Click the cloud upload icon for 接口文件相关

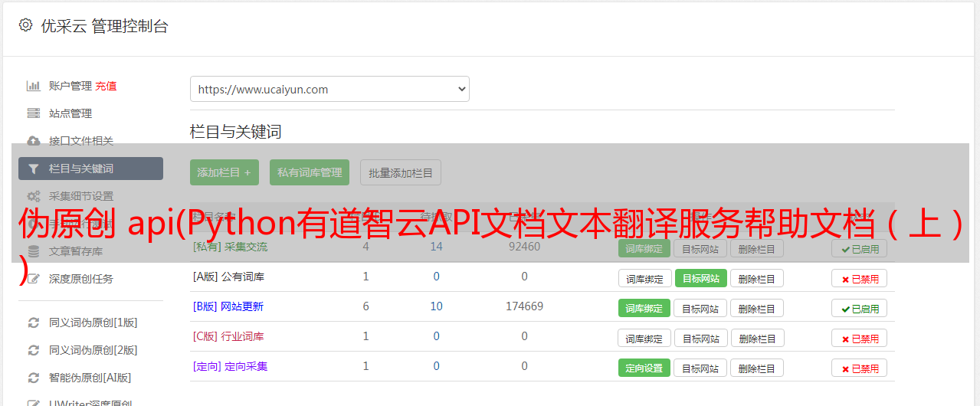pyautogui.click(x=34, y=141)
